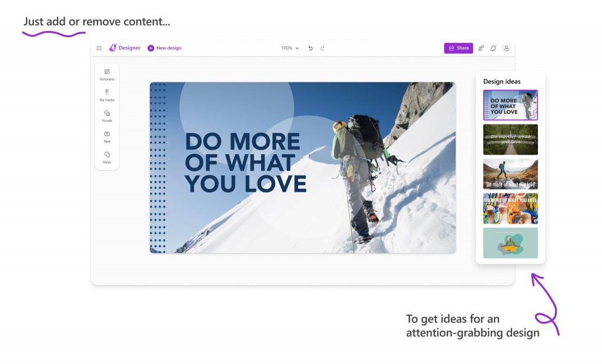602x364 pixels.
Task: Pick the hiker landscape design idea
Action: [510, 174]
